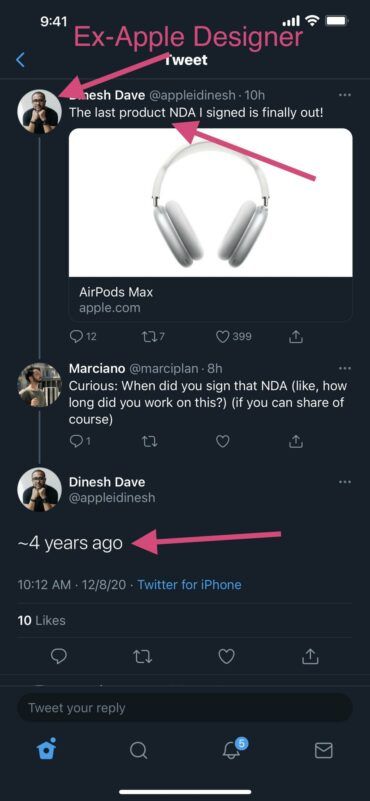Open Messages envelope tab
This screenshot has width=370, height=801.
[323, 750]
